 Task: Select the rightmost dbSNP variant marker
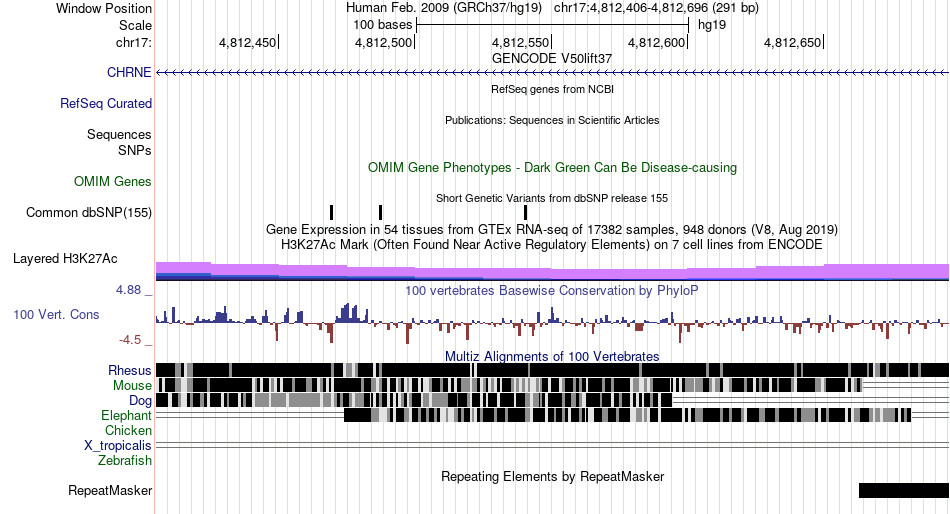coord(525,212)
